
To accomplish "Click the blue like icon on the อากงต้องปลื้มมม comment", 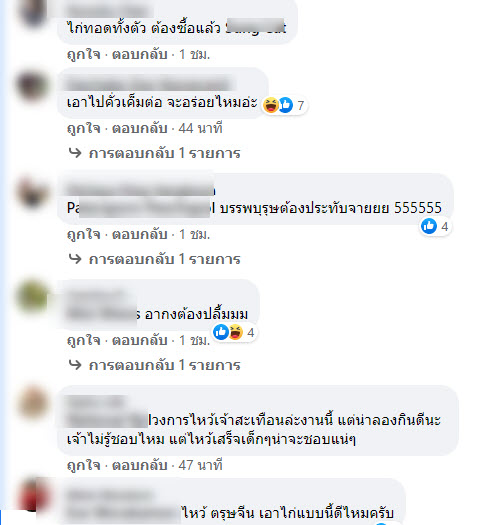I will click(x=221, y=332).
